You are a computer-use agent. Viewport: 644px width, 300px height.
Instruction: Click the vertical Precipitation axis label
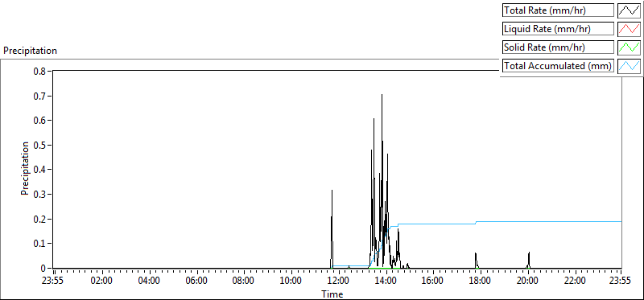(x=25, y=169)
